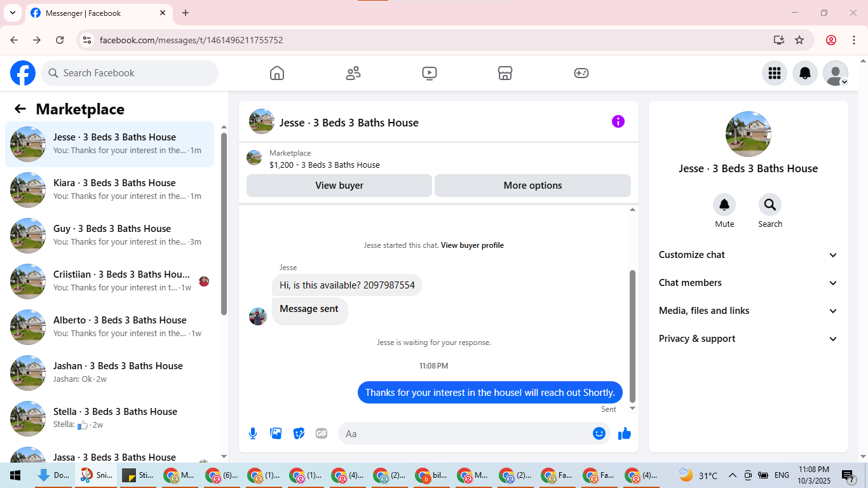Open conversation information purple icon
868x488 pixels.
[618, 121]
